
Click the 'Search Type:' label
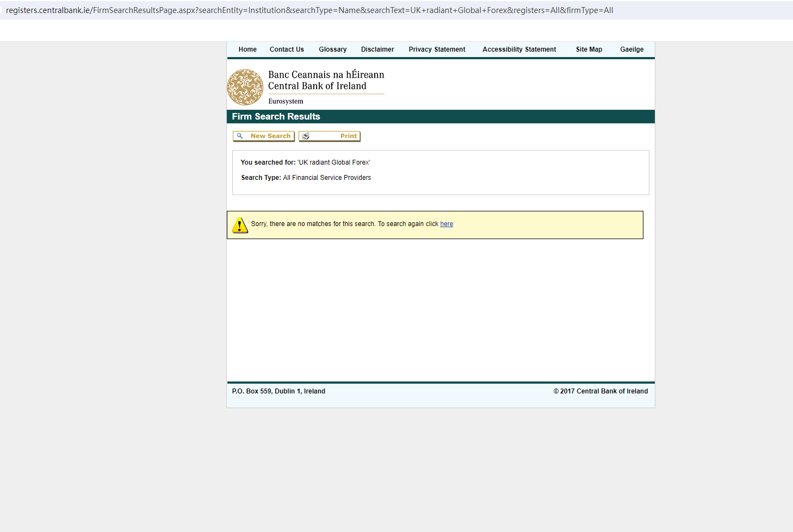coord(261,178)
